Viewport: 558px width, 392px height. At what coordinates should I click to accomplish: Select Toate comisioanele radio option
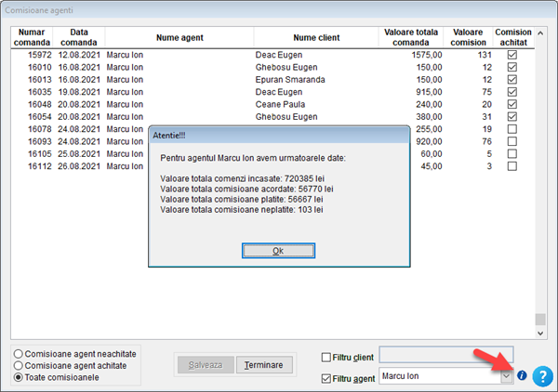point(20,378)
